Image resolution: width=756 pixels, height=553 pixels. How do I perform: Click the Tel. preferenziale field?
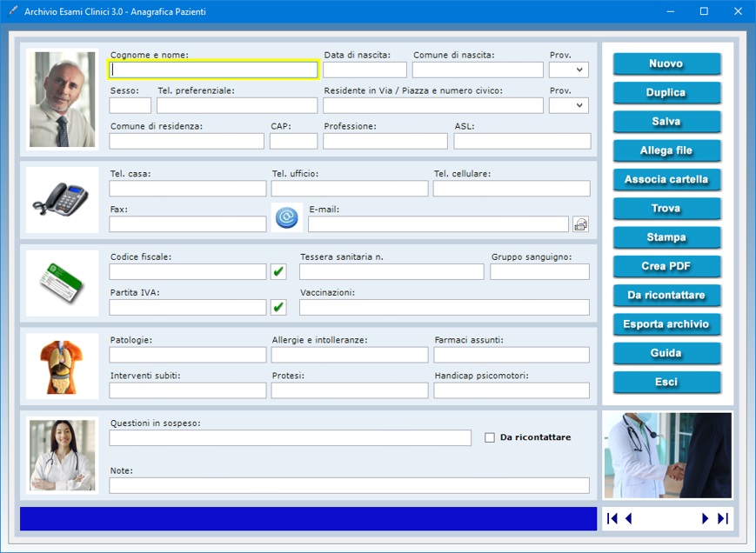pyautogui.click(x=238, y=105)
